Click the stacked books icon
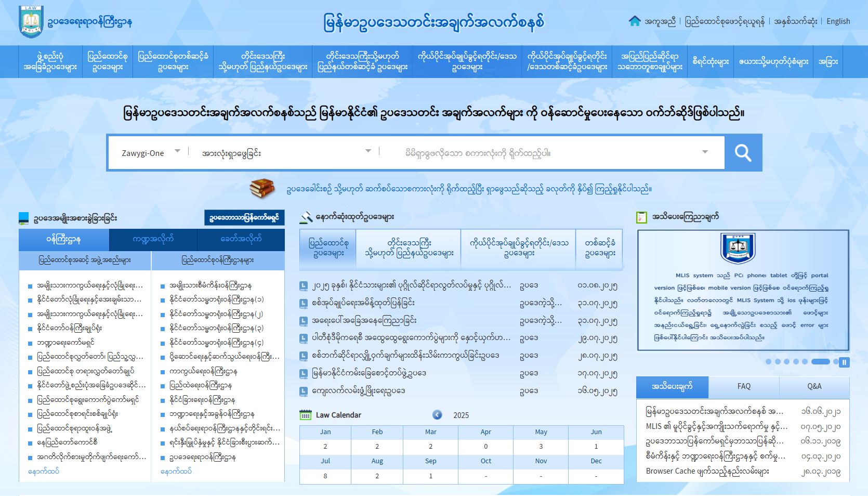This screenshot has width=868, height=496. tap(262, 188)
